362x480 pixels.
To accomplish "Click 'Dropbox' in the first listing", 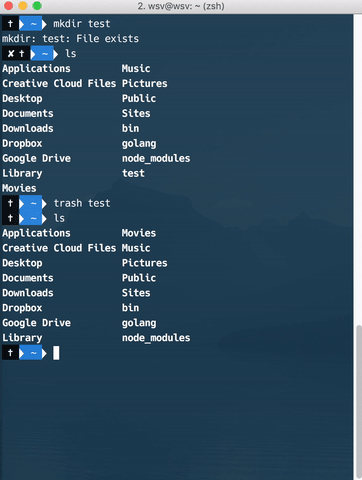I will coord(22,144).
